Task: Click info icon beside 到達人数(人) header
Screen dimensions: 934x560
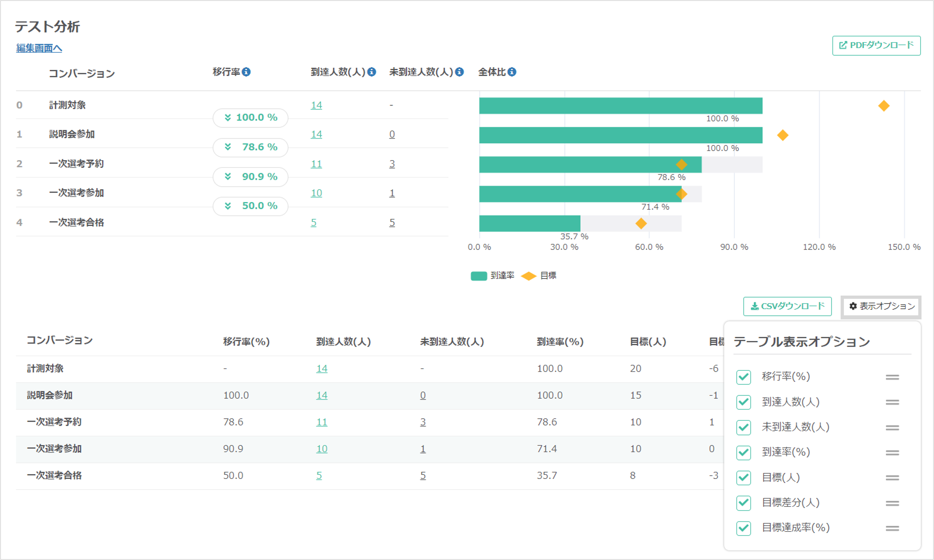Action: click(x=372, y=72)
